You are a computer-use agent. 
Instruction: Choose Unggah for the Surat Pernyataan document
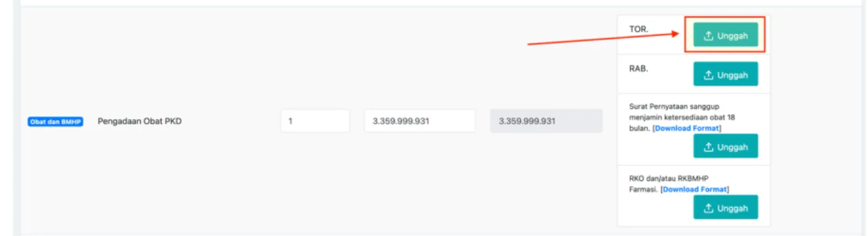725,146
